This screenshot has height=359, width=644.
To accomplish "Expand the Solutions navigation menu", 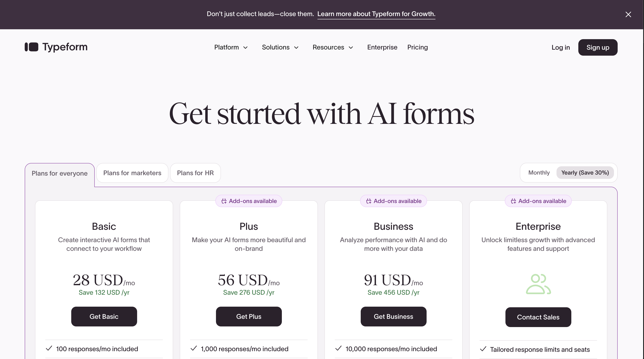I will [x=280, y=47].
